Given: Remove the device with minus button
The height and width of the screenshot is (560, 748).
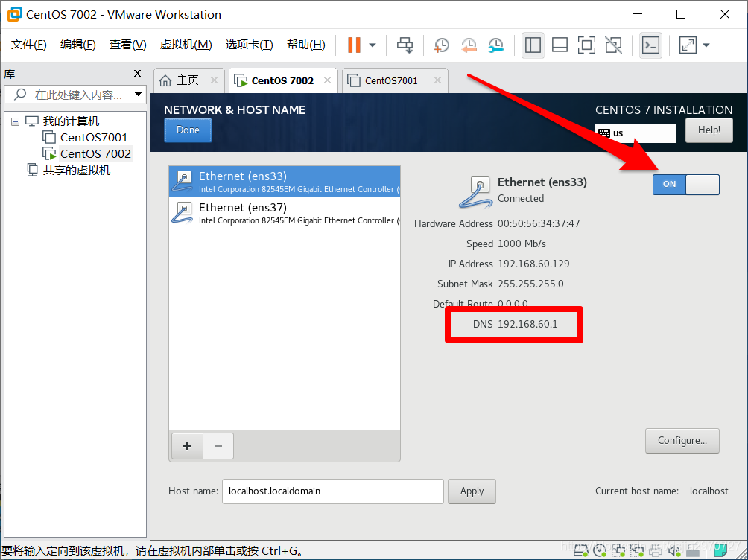Looking at the screenshot, I should pos(218,446).
